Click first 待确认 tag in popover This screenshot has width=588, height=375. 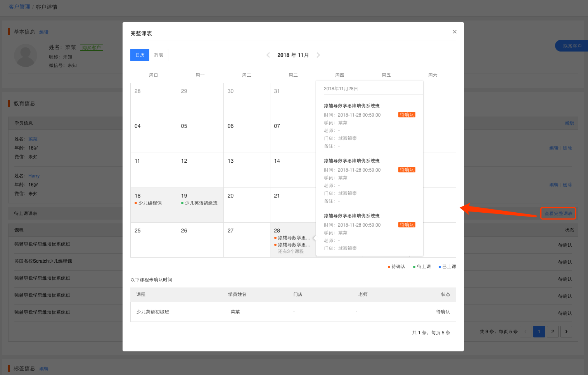[x=407, y=115]
